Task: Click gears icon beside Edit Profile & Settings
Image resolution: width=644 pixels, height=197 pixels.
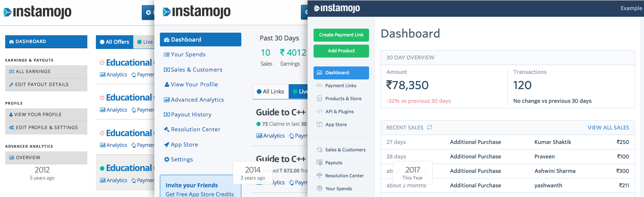Action: pyautogui.click(x=11, y=128)
